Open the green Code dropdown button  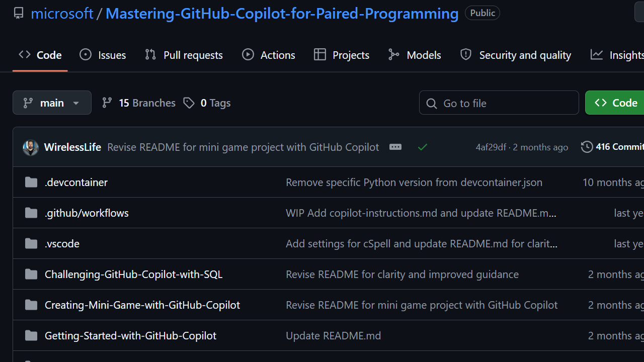coord(615,103)
